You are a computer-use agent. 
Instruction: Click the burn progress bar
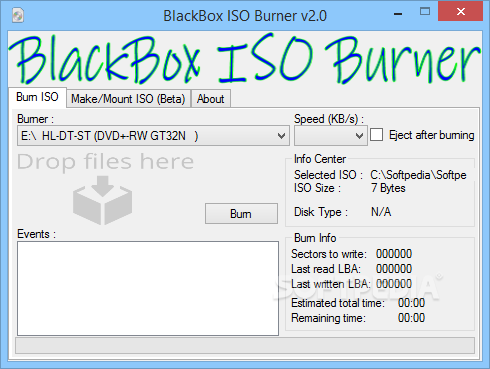coord(245,345)
